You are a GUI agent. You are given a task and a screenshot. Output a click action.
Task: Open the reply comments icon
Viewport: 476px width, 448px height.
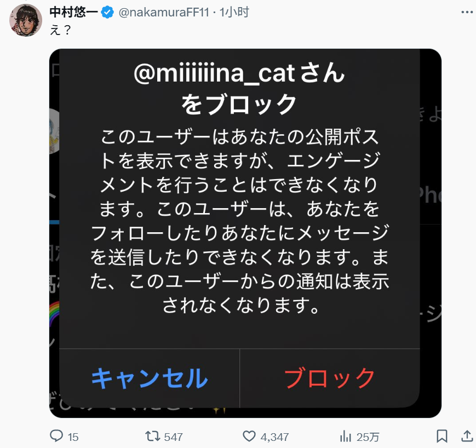pyautogui.click(x=56, y=436)
